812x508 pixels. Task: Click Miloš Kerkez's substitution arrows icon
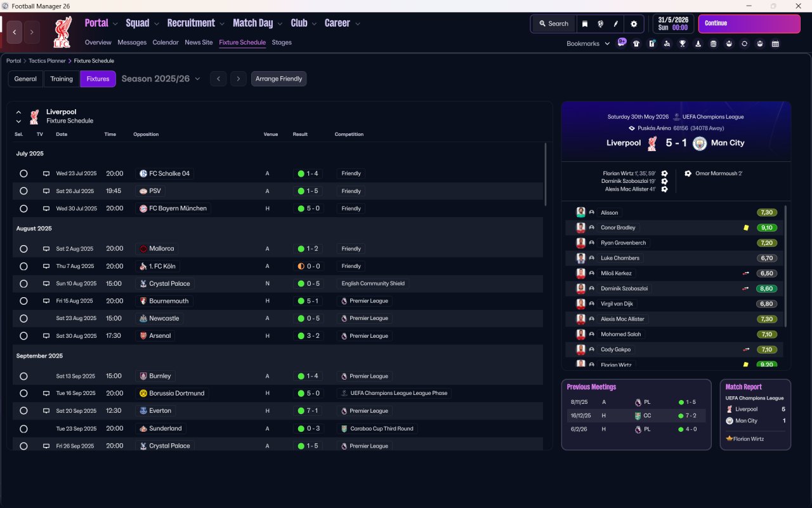747,273
